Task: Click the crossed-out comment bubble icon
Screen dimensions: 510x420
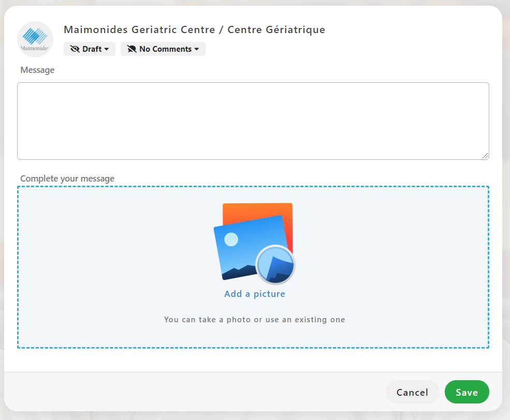Action: 132,49
